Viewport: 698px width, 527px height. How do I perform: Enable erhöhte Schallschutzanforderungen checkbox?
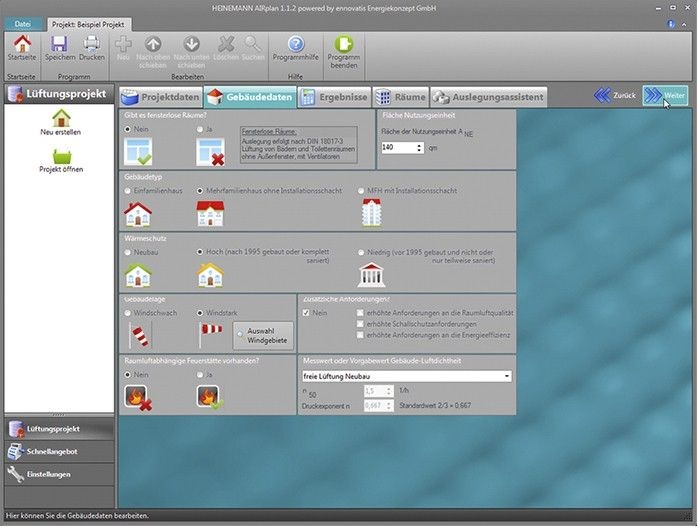(x=361, y=324)
